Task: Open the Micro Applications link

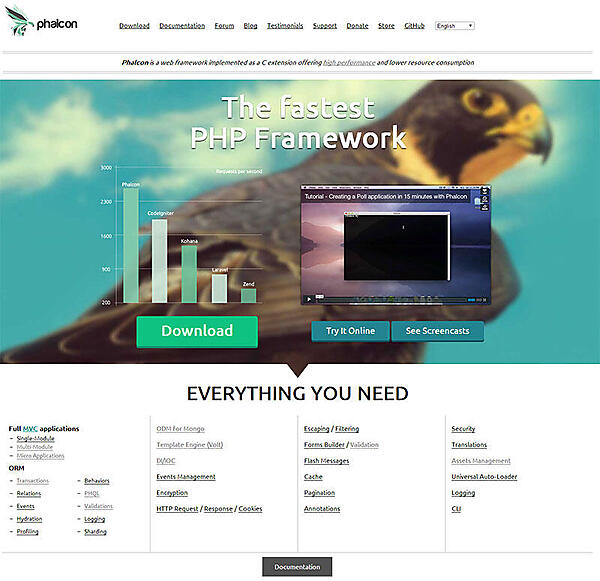Action: click(41, 456)
